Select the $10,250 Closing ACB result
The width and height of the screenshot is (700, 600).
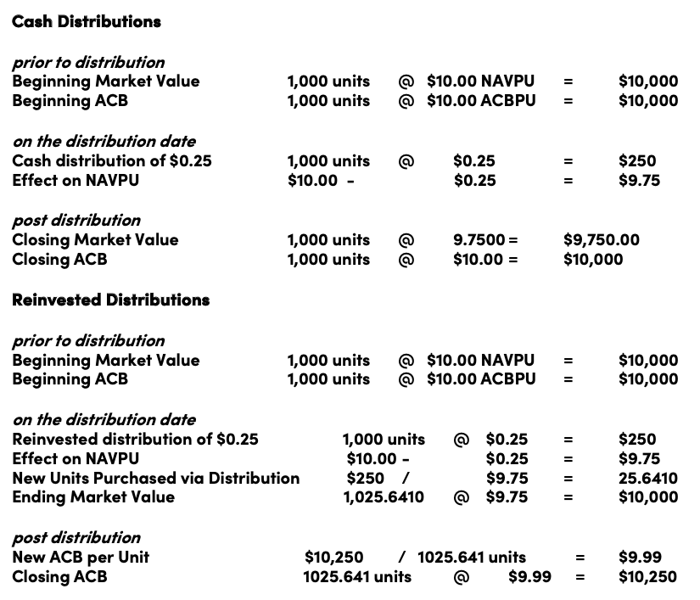tap(647, 577)
